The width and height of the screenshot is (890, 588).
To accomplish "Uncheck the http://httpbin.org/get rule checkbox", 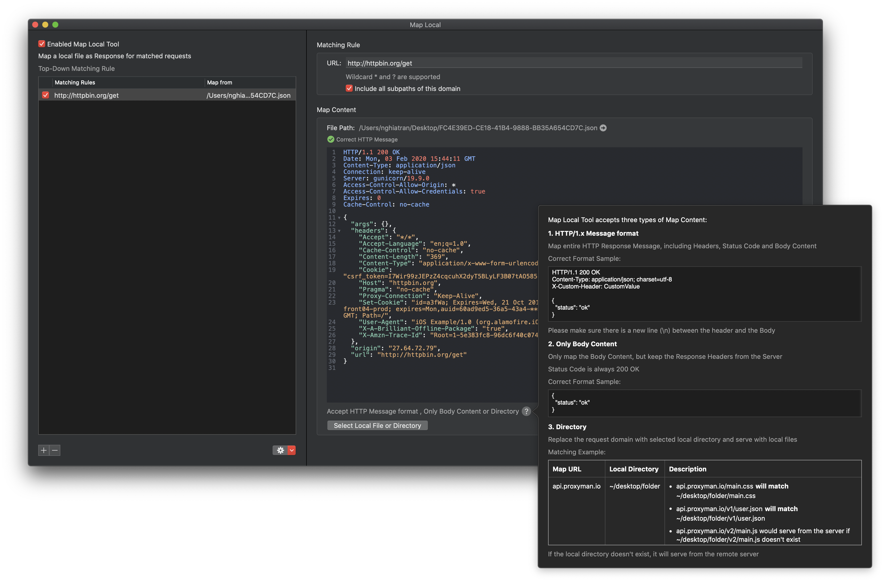I will 45,95.
